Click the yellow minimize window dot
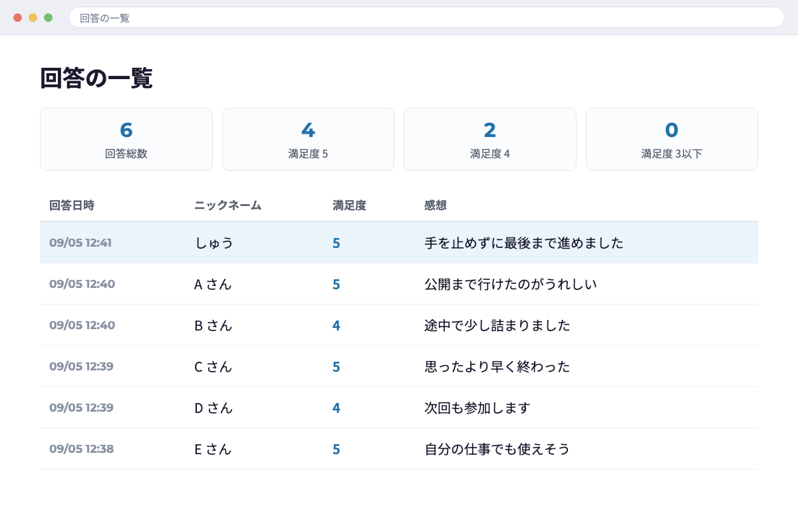Image resolution: width=798 pixels, height=532 pixels. click(x=33, y=17)
